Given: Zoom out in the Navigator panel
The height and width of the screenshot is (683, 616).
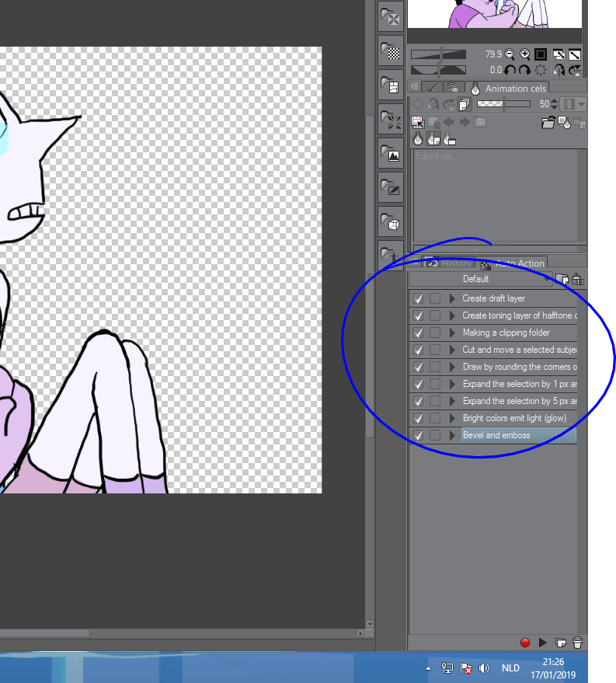Looking at the screenshot, I should (510, 54).
